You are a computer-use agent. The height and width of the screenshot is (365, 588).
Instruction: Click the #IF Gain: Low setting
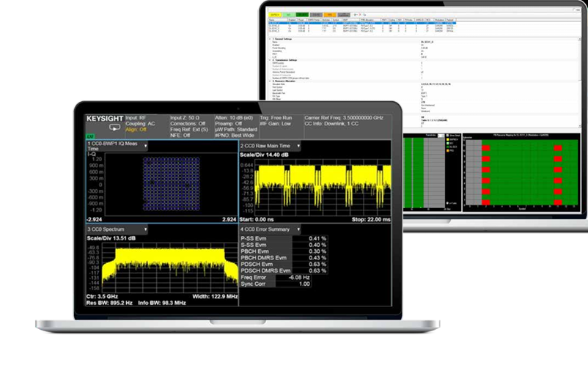[x=275, y=124]
